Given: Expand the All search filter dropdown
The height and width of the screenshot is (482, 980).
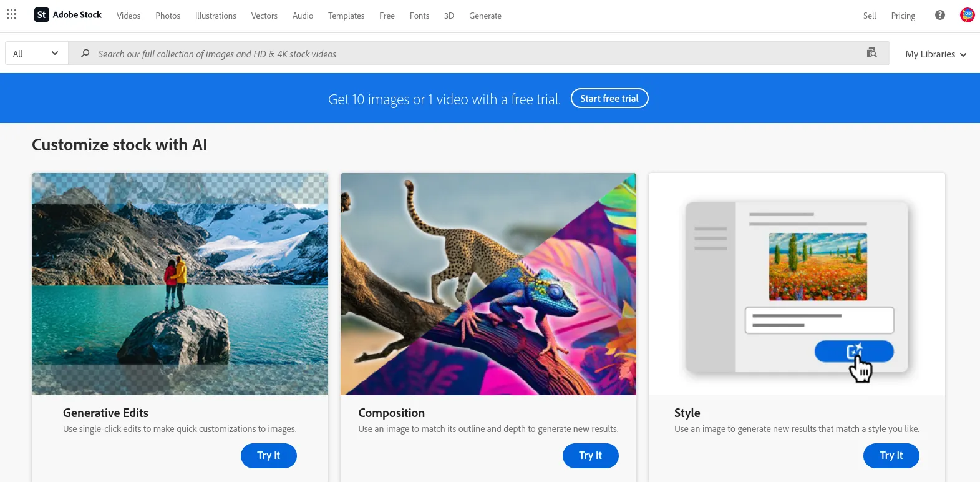Looking at the screenshot, I should point(36,54).
